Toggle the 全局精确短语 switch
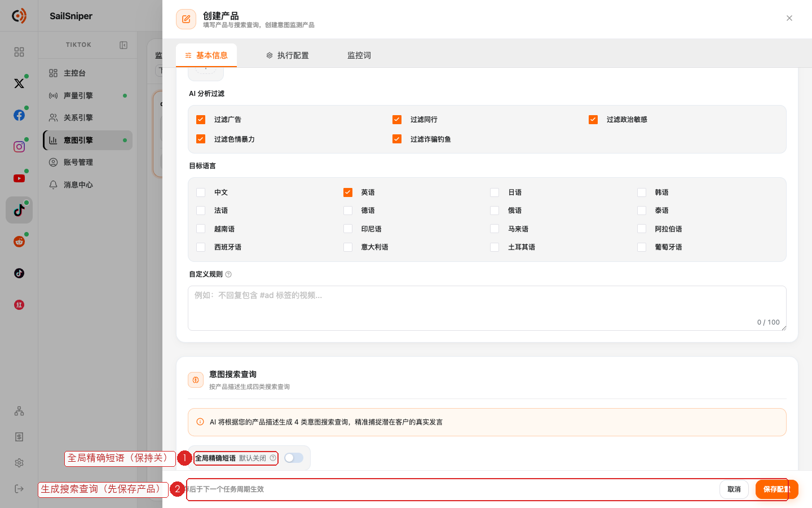This screenshot has height=508, width=812. 294,458
